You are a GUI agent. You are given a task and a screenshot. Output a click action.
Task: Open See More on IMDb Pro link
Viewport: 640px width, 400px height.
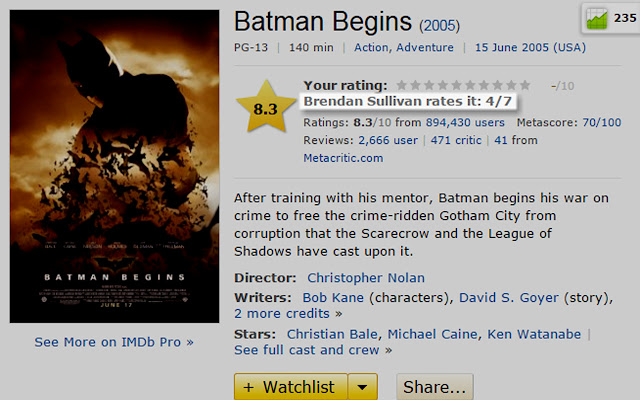pos(114,342)
